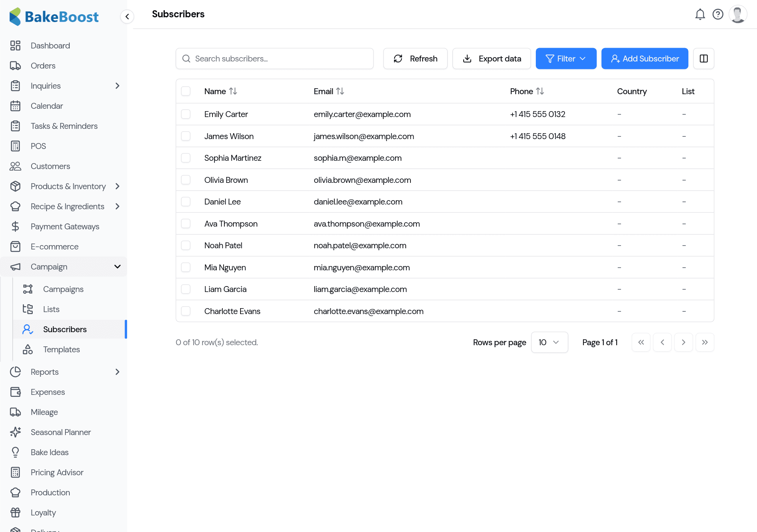
Task: Expand the Reports submenu chevron
Action: [117, 372]
